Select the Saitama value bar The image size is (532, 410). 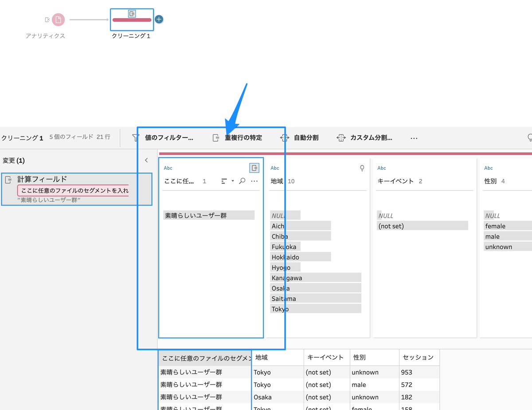click(316, 299)
